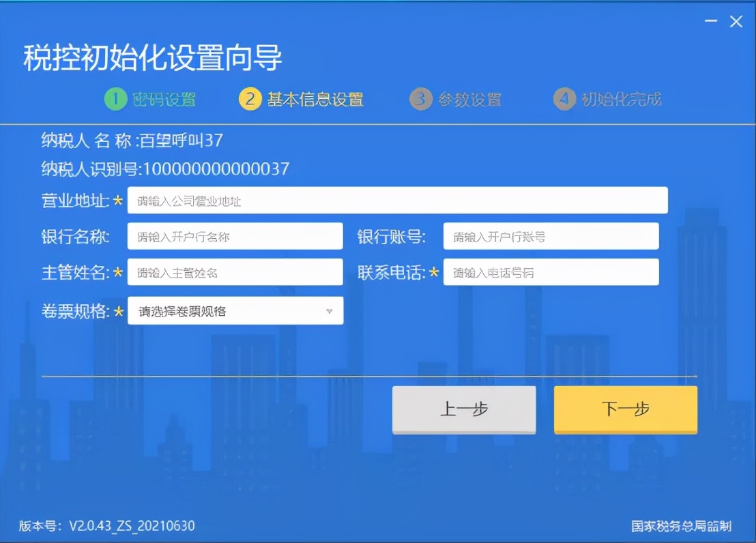Click the step 2 基本信息设置 circle icon
The height and width of the screenshot is (543, 756).
point(249,98)
